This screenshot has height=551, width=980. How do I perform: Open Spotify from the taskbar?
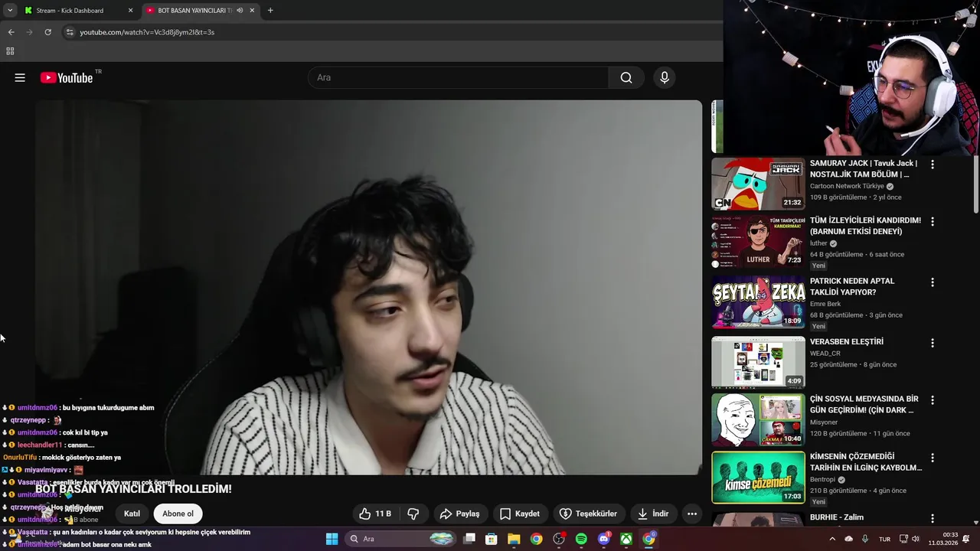(x=581, y=539)
